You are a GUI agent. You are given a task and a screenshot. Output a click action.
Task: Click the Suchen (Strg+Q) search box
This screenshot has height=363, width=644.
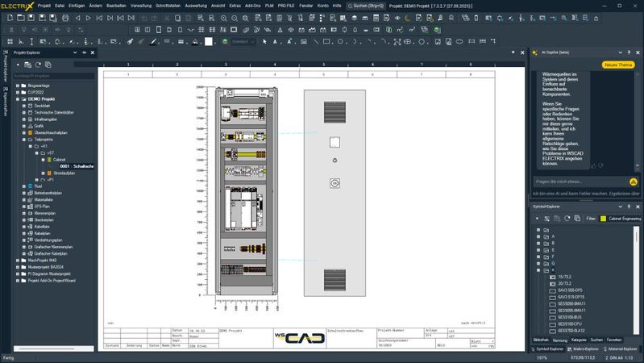pos(367,6)
